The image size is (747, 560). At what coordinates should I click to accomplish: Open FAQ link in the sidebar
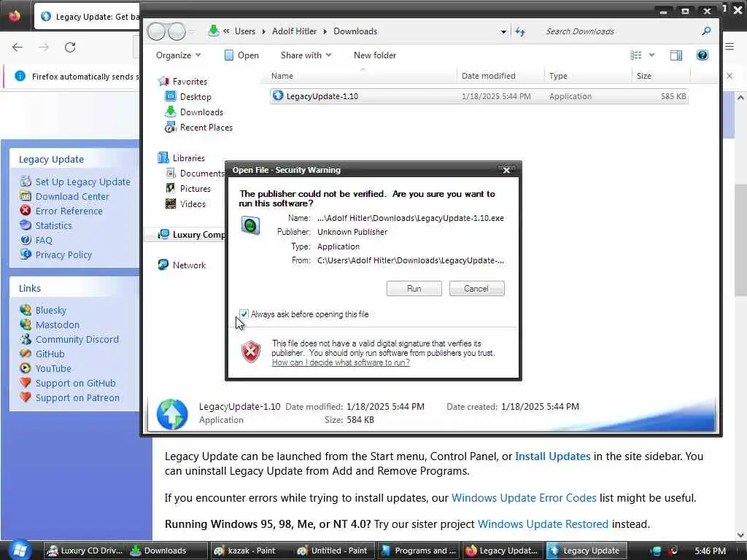click(44, 241)
